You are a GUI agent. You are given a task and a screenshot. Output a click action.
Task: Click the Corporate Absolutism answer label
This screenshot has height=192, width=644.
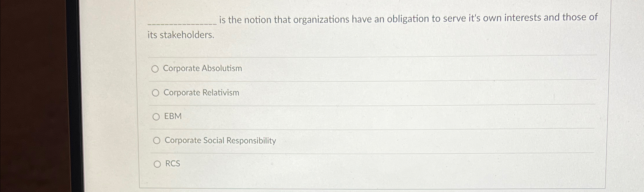pyautogui.click(x=202, y=69)
